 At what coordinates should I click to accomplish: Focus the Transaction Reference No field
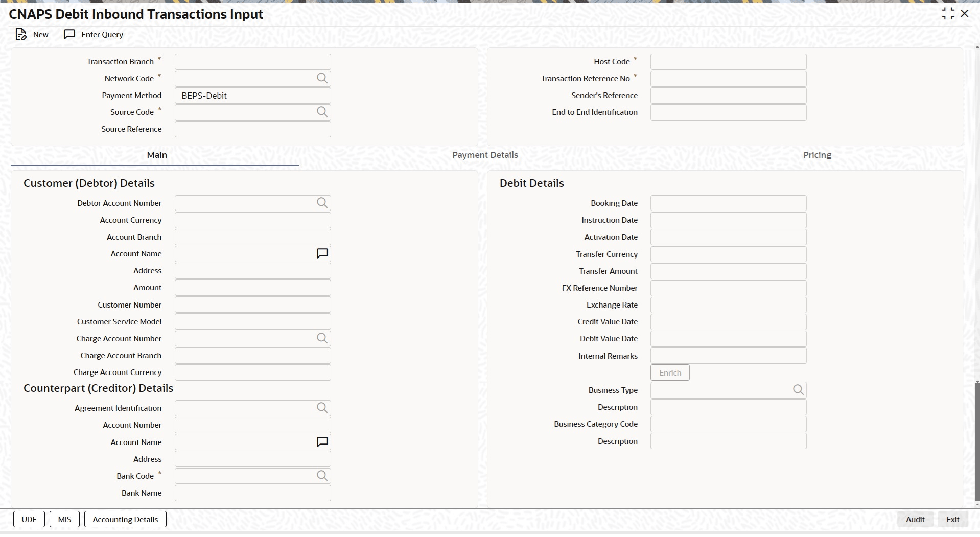(729, 79)
